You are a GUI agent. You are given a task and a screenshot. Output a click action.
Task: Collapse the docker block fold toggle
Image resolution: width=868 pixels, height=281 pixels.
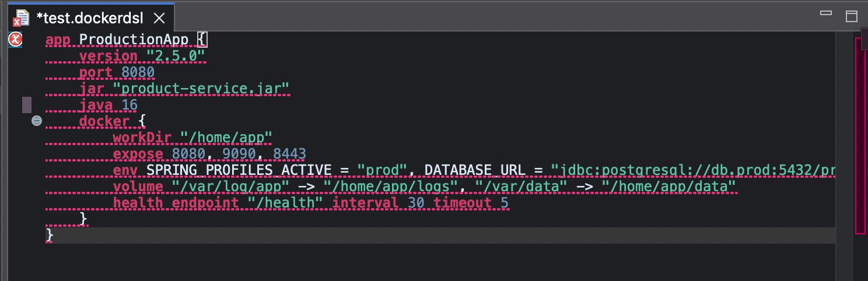coord(37,121)
